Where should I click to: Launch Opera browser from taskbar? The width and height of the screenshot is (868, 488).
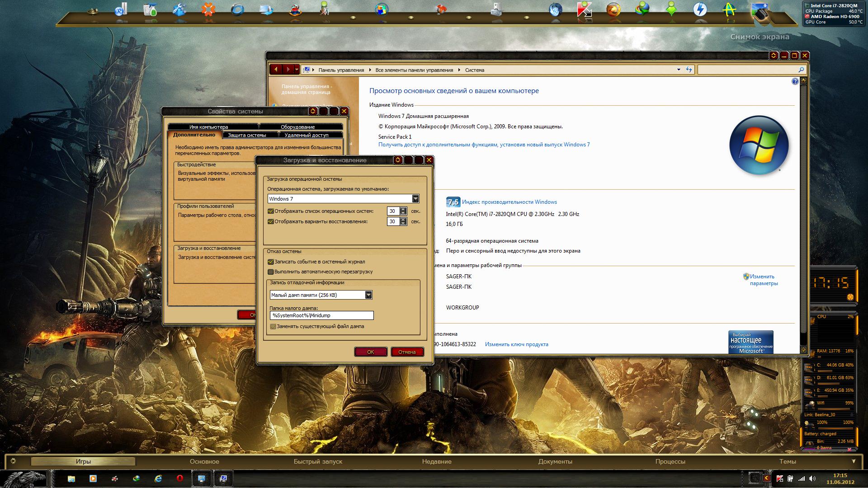click(x=179, y=479)
